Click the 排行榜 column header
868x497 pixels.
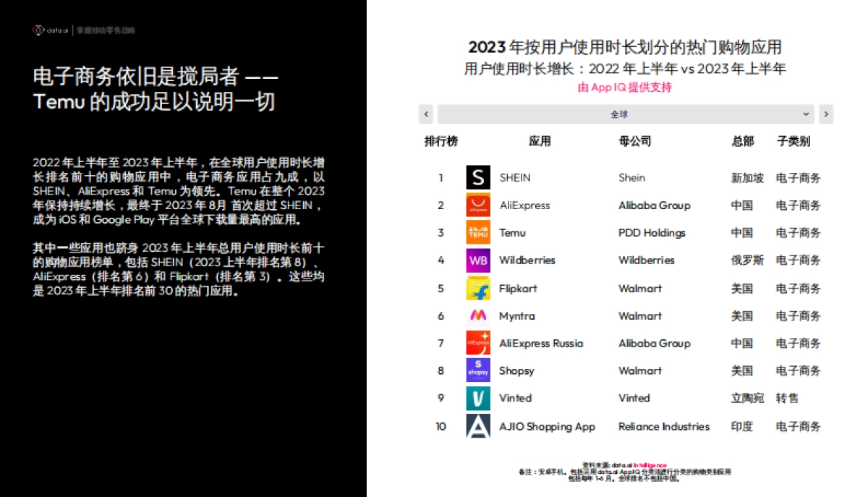point(441,140)
